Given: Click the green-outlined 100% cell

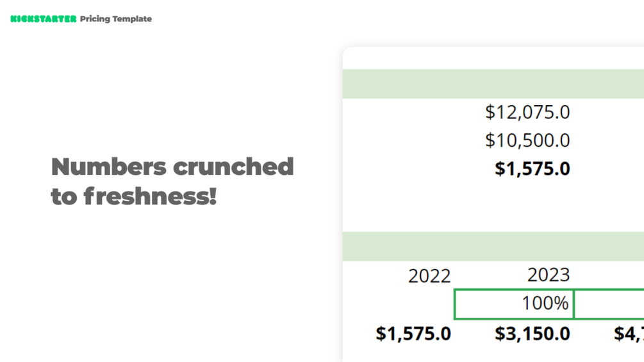Looking at the screenshot, I should [x=514, y=304].
